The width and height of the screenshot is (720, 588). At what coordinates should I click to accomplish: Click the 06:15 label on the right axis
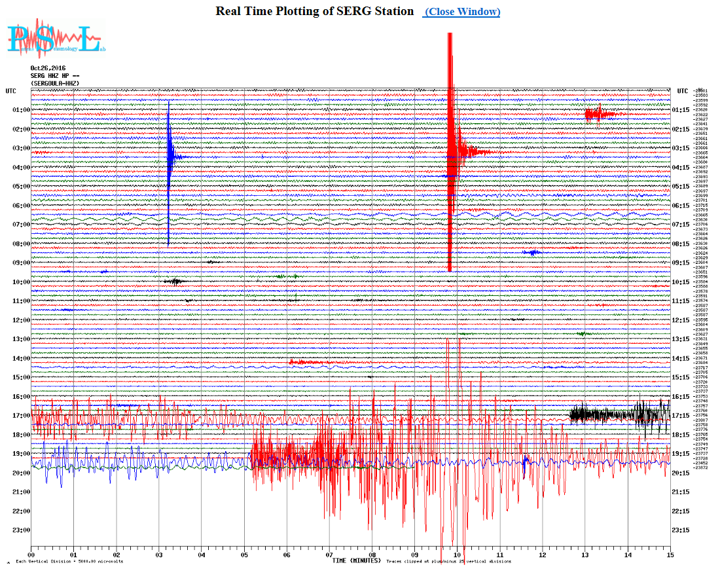tap(681, 206)
